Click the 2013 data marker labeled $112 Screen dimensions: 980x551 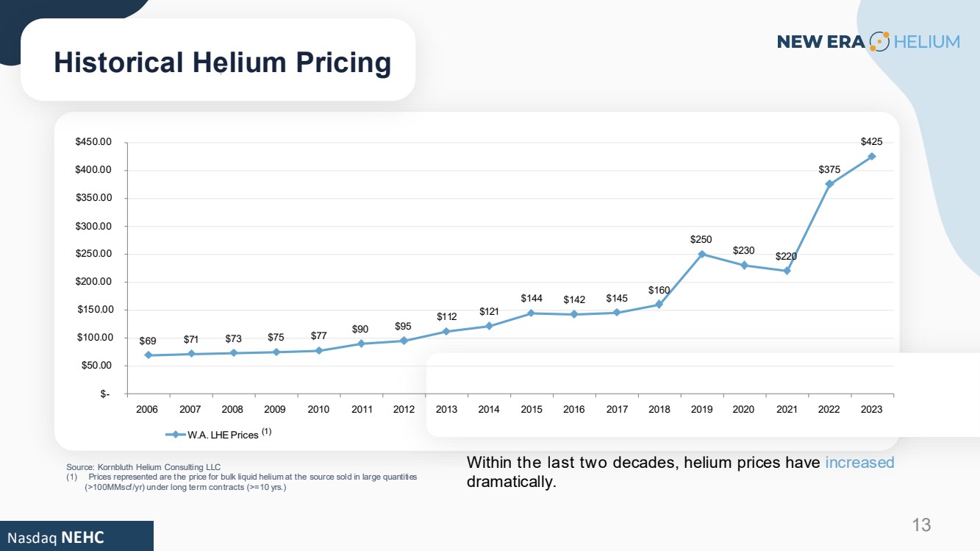(446, 331)
